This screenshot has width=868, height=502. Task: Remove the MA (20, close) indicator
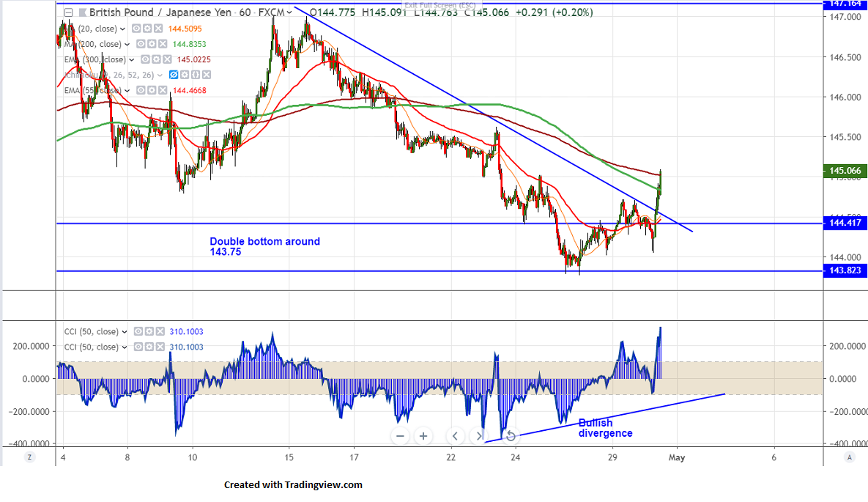[158, 29]
